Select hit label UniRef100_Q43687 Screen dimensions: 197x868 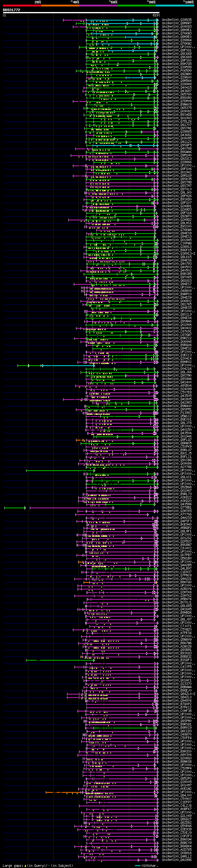[x=176, y=91]
